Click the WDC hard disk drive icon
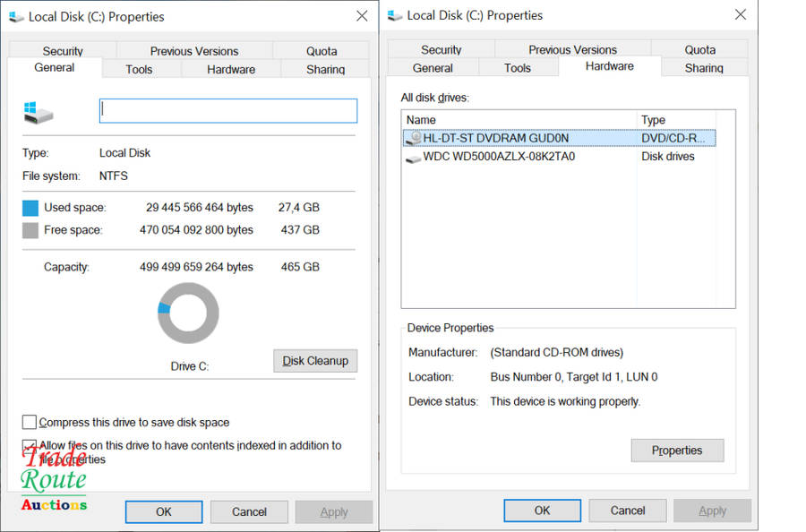This screenshot has height=532, width=806. point(413,157)
